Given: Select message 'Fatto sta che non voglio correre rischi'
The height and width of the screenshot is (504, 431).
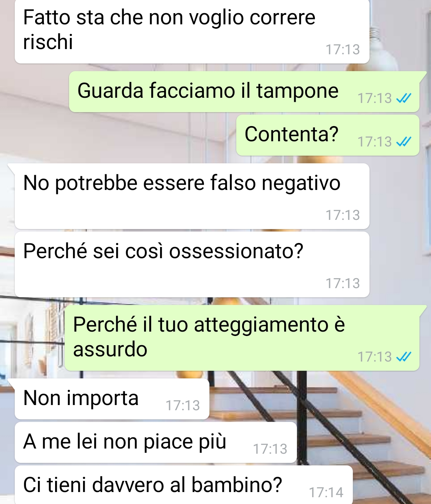Looking at the screenshot, I should tap(192, 31).
